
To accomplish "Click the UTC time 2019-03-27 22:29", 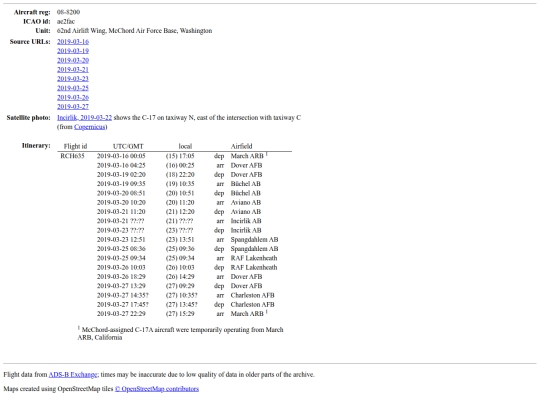I will [121, 314].
